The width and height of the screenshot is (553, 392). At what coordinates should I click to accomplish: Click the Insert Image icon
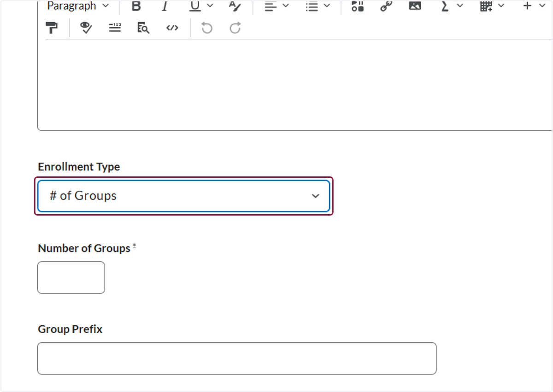[x=415, y=6]
